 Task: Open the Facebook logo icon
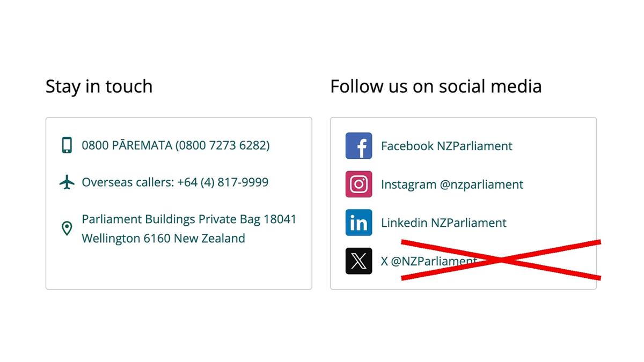(358, 146)
